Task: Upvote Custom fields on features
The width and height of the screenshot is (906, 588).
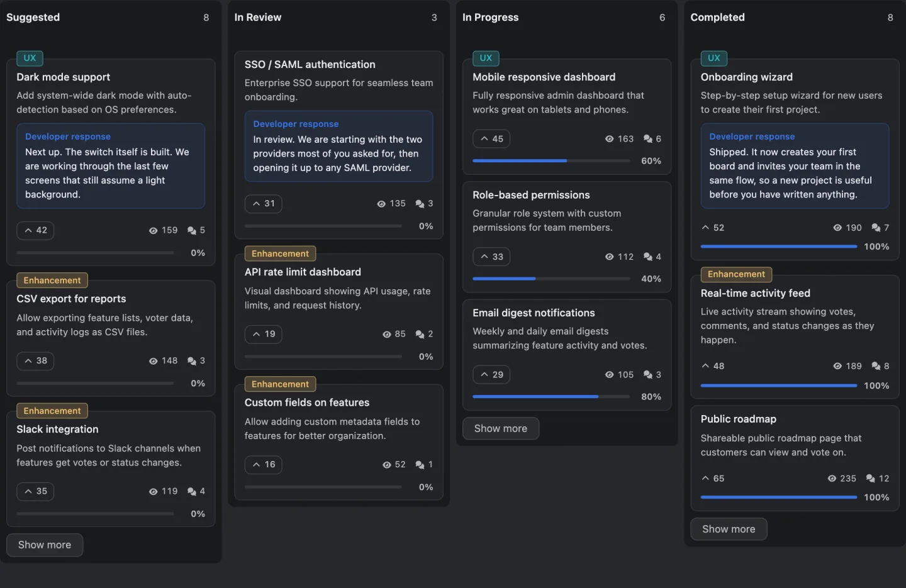Action: pos(263,465)
